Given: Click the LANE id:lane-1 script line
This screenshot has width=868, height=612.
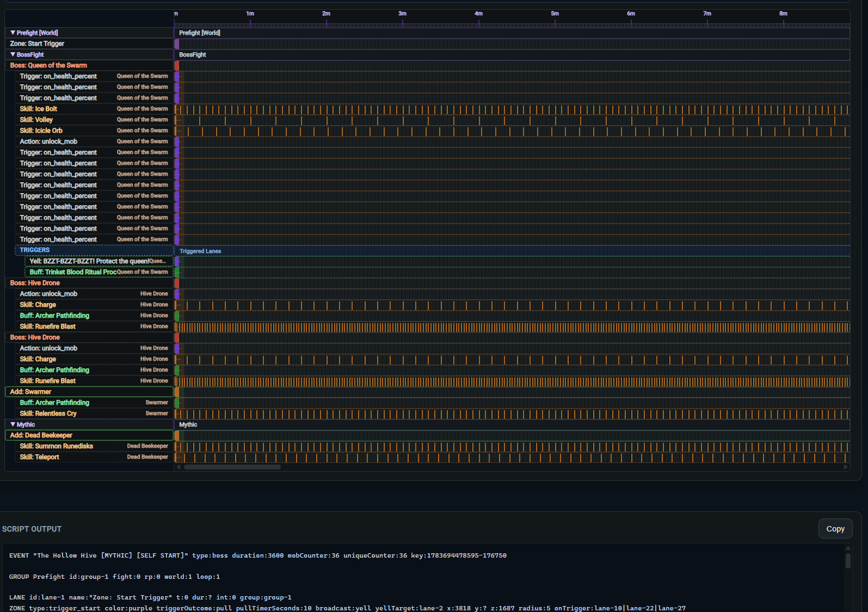Looking at the screenshot, I should 150,597.
